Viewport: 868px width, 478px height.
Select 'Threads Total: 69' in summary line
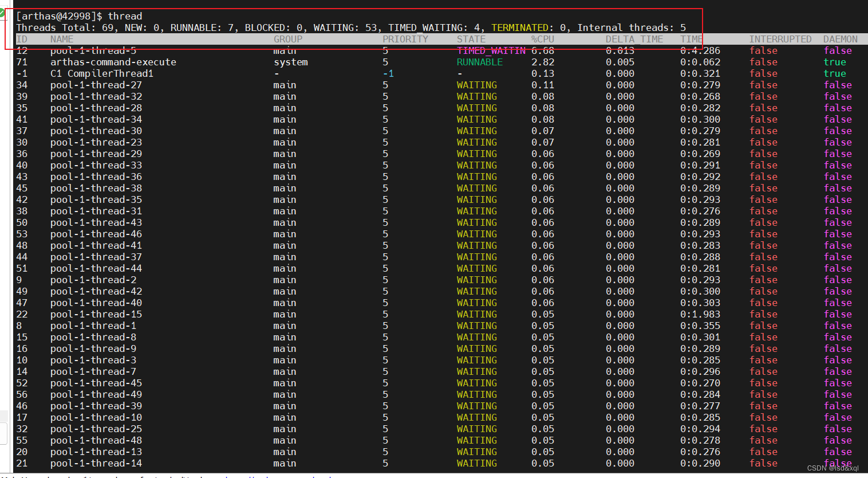tap(65, 28)
